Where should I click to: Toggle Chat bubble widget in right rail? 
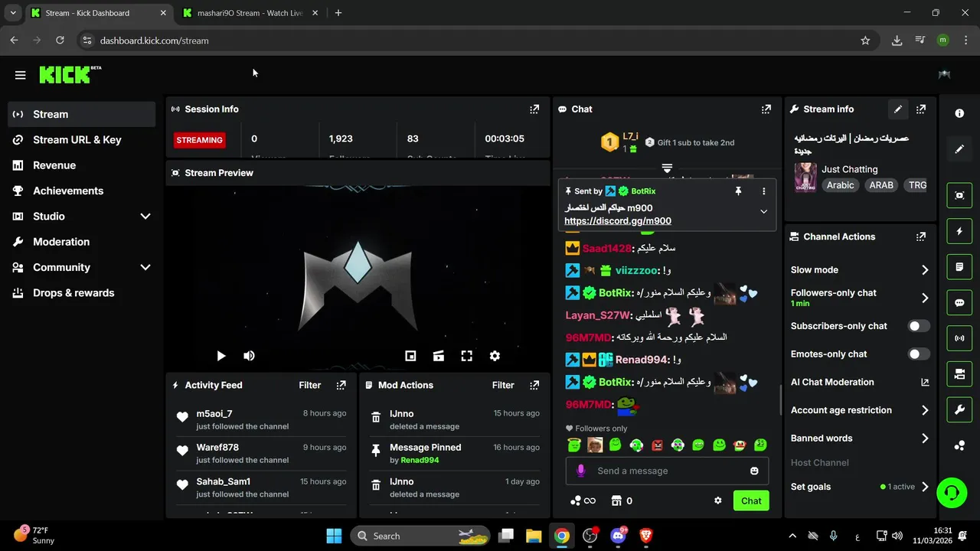click(x=959, y=302)
